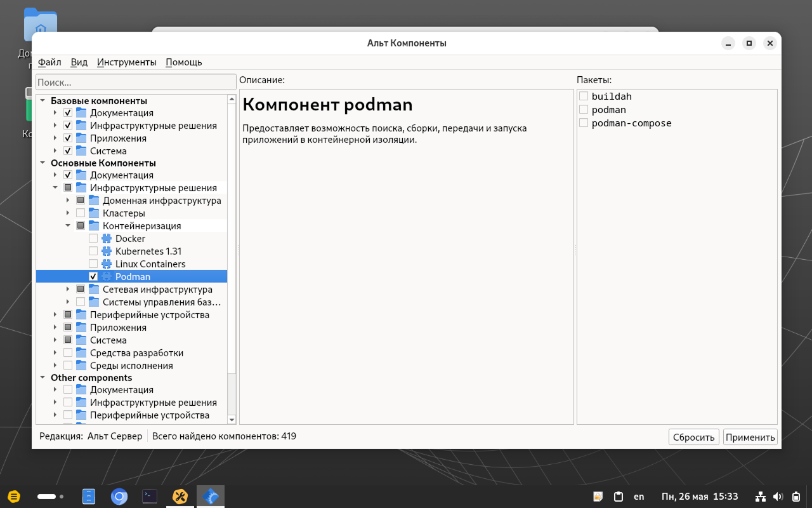Click the tree scrollbar up arrow

tap(232, 98)
